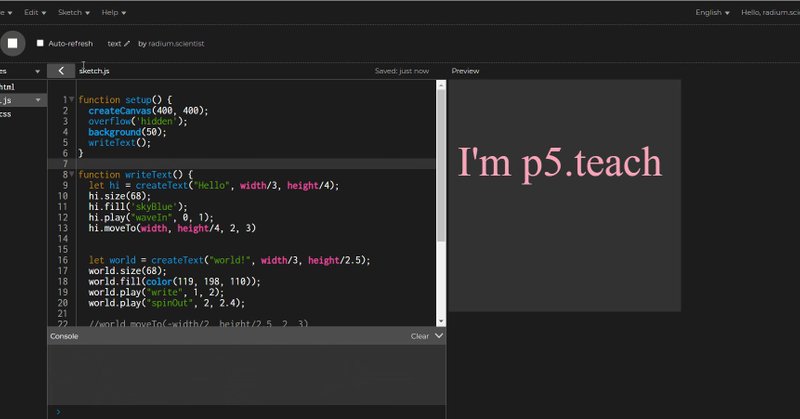Open the Edit menu
The width and height of the screenshot is (800, 419).
35,12
